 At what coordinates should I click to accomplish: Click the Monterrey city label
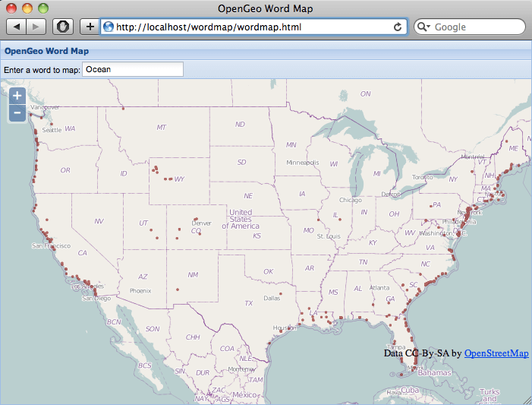[x=241, y=369]
